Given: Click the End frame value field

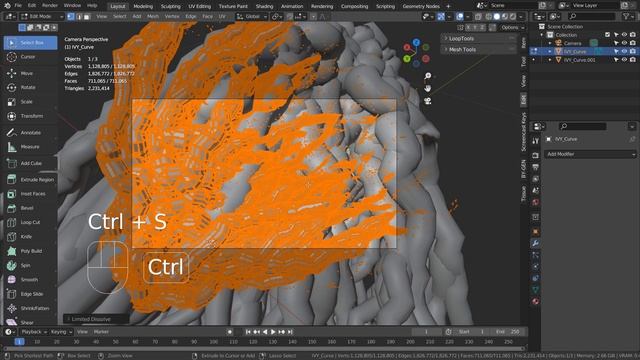Looking at the screenshot, I should tap(507, 332).
